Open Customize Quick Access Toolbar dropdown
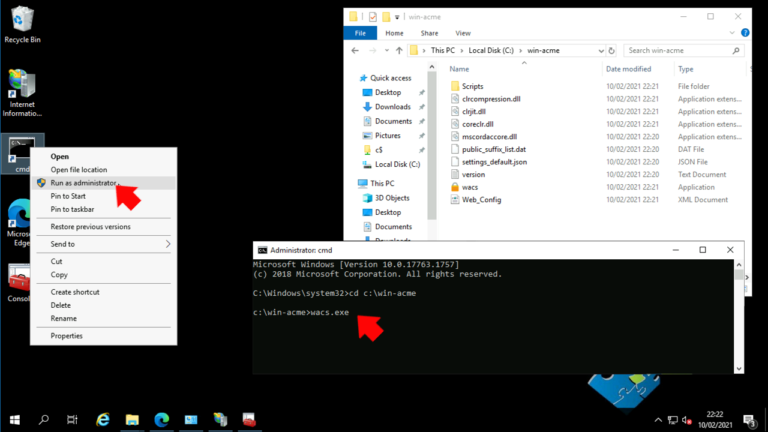 coord(397,17)
